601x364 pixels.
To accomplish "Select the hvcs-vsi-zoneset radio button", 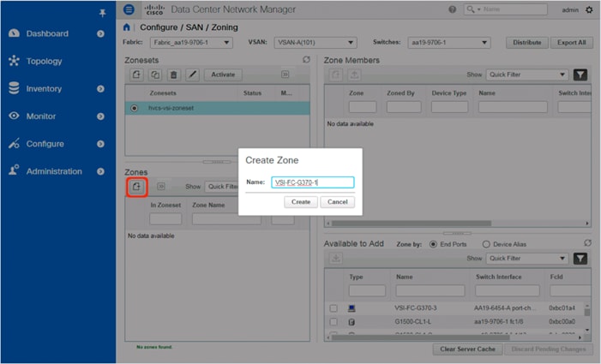I will tap(134, 108).
